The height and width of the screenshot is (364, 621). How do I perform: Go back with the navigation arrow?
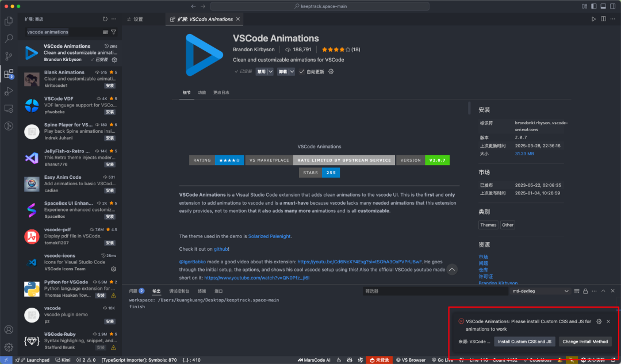pyautogui.click(x=193, y=6)
